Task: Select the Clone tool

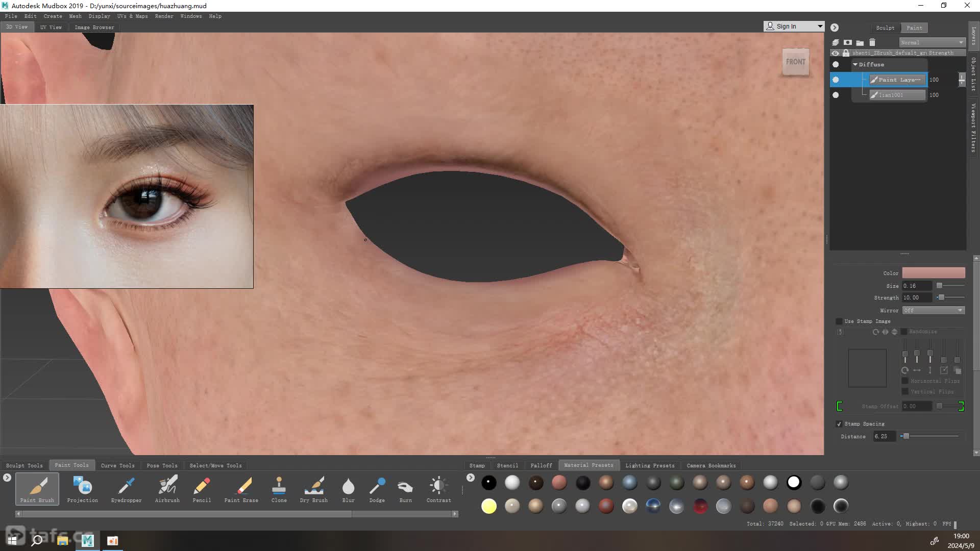Action: click(x=279, y=489)
